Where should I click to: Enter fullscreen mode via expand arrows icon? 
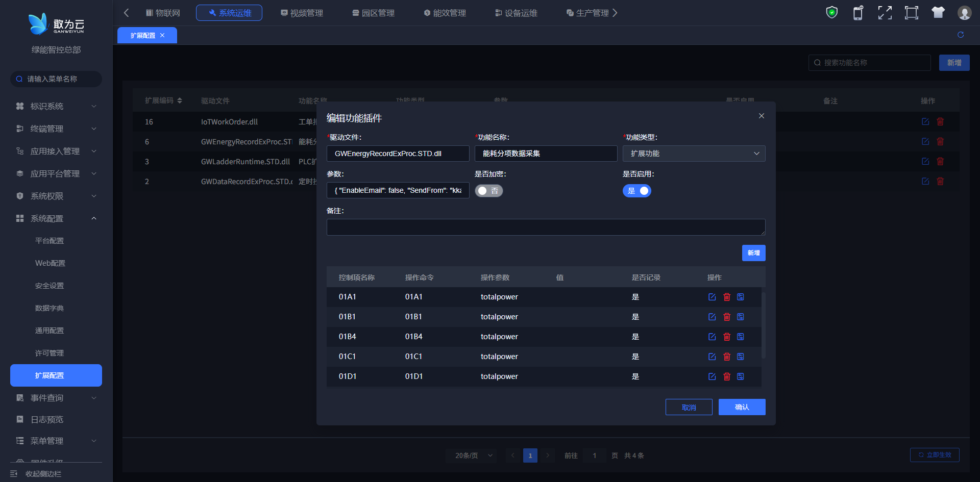885,13
